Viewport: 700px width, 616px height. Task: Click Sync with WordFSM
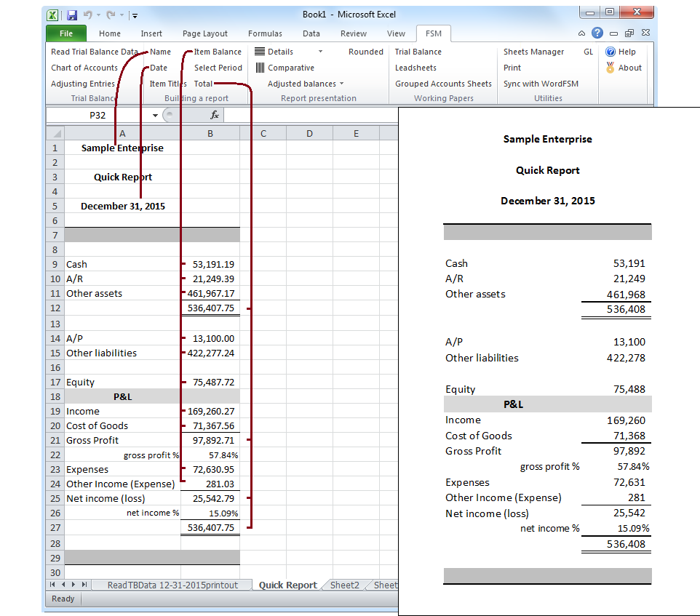542,83
